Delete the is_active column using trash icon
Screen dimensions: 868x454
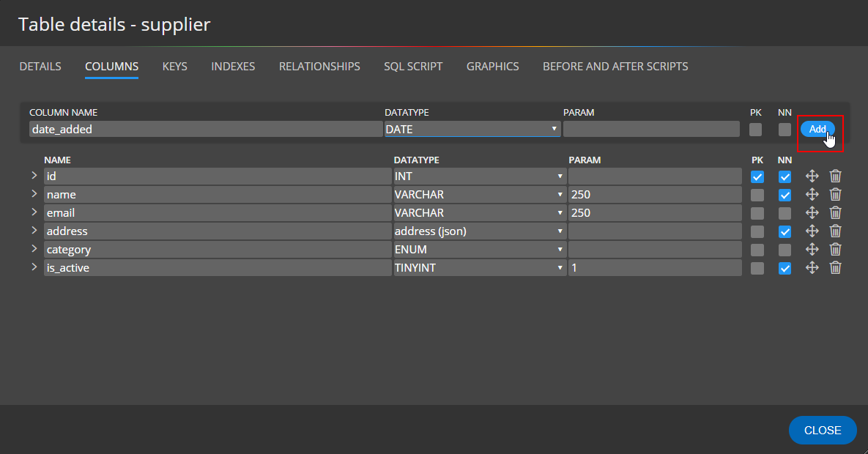coord(835,267)
